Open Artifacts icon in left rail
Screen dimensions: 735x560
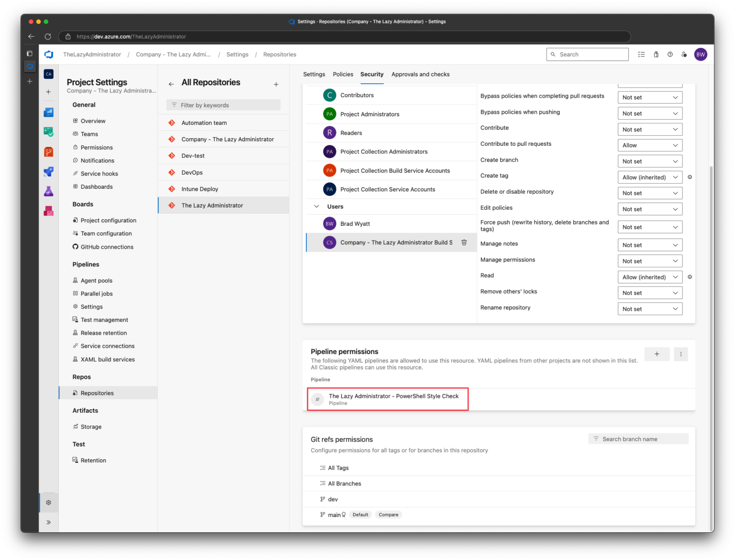pyautogui.click(x=49, y=211)
